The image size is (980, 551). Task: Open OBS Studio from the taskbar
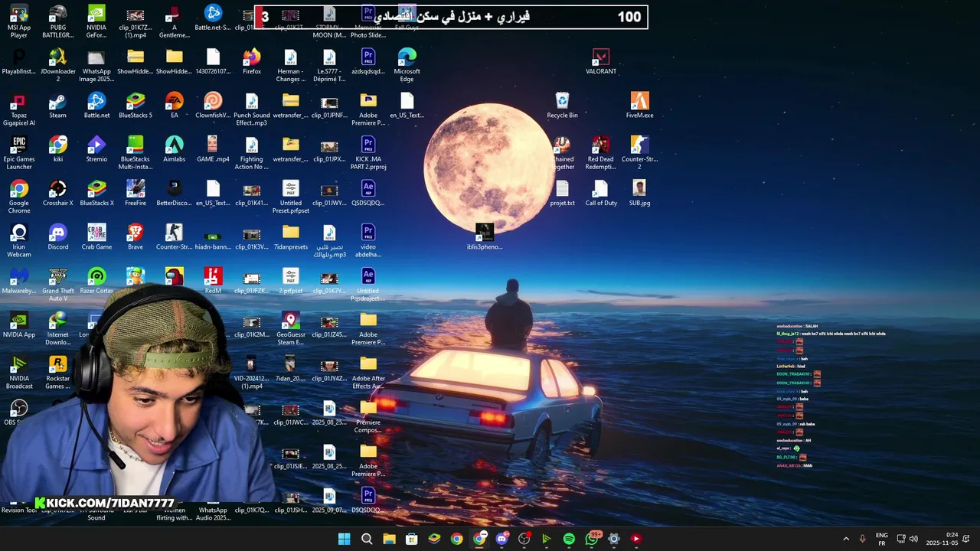click(524, 539)
